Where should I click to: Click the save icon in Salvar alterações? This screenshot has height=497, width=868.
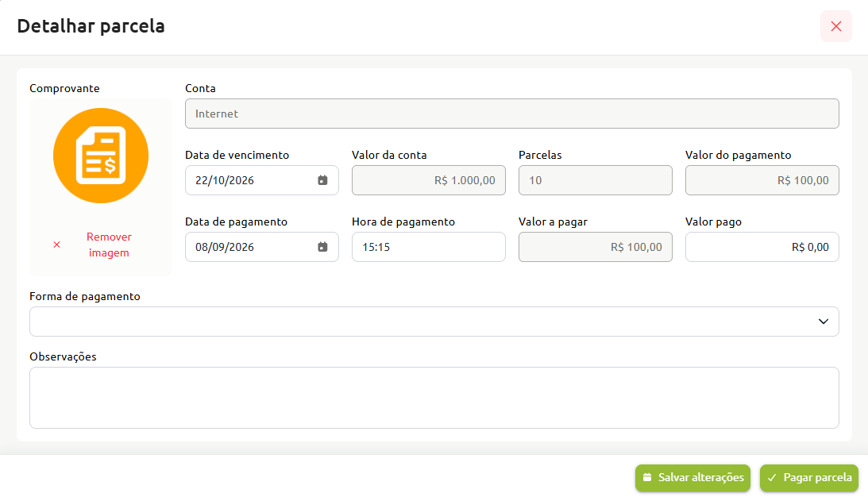pyautogui.click(x=647, y=477)
